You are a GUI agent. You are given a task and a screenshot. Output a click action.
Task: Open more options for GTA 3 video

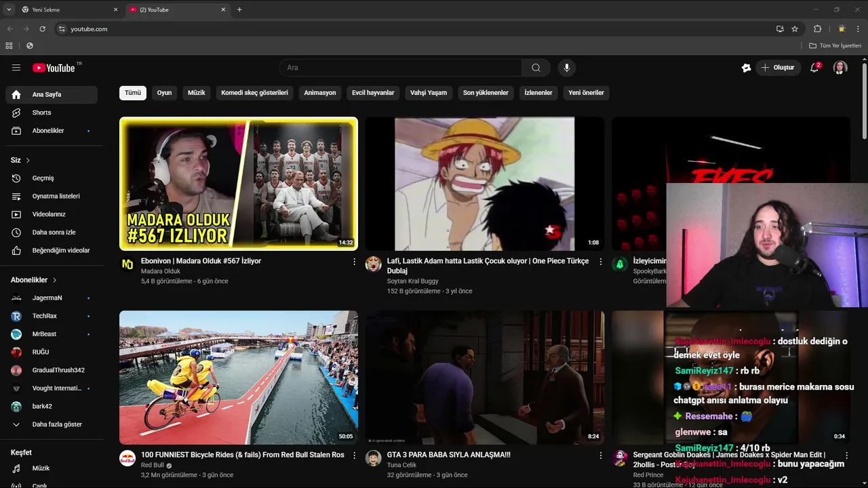[x=600, y=455]
